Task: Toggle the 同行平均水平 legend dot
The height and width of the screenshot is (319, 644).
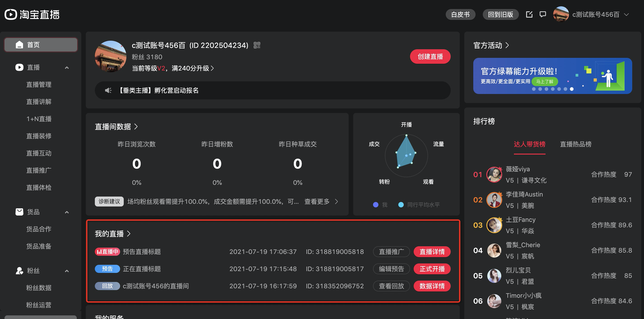Action: pyautogui.click(x=401, y=205)
